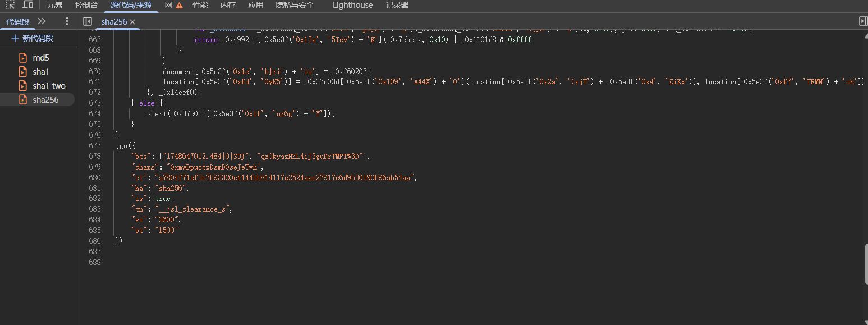Open the 网络 tab with warning
The width and height of the screenshot is (868, 325).
(173, 5)
